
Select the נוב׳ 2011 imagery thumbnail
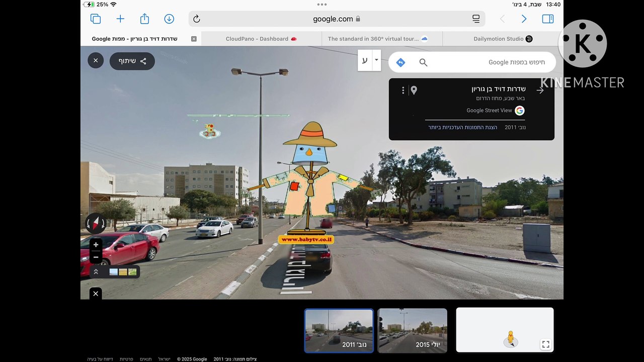pyautogui.click(x=339, y=330)
